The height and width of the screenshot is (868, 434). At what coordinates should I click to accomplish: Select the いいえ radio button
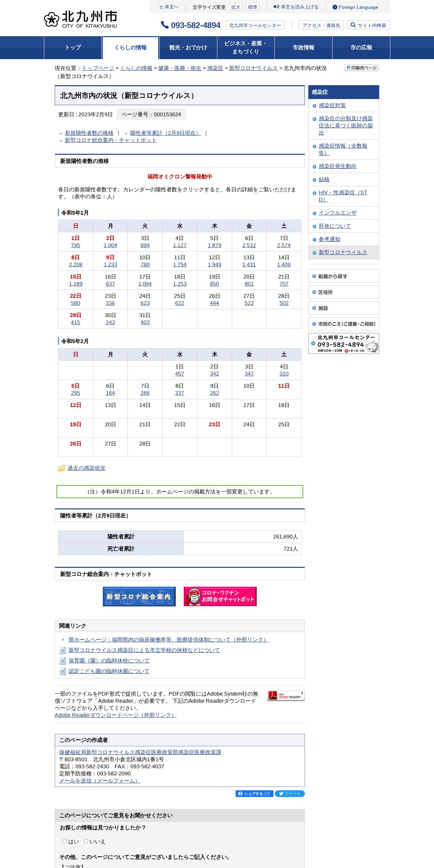click(x=86, y=841)
